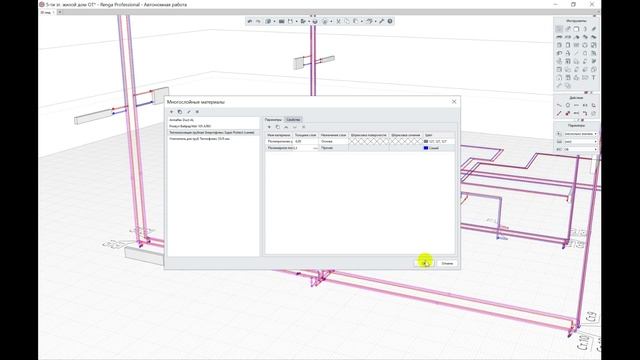Viewport: 640px width, 360px height.
Task: Click the Цвет column header
Action: coord(439,135)
